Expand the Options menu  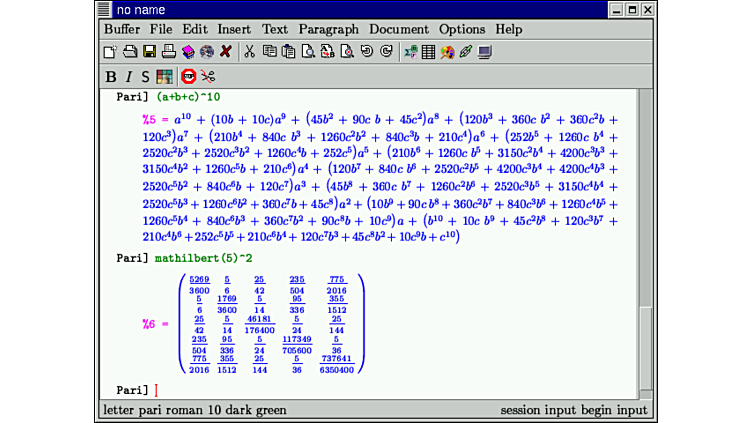(462, 29)
